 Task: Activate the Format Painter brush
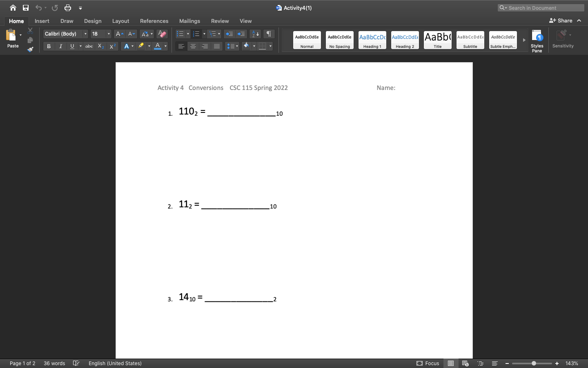click(30, 49)
